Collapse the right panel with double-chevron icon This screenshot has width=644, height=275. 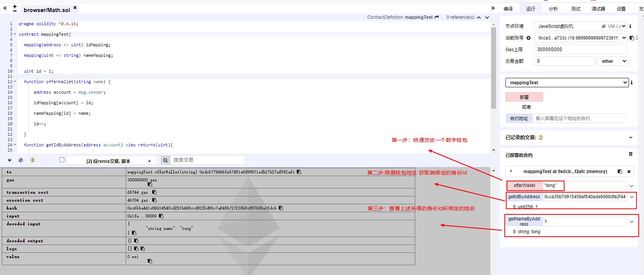(x=493, y=8)
